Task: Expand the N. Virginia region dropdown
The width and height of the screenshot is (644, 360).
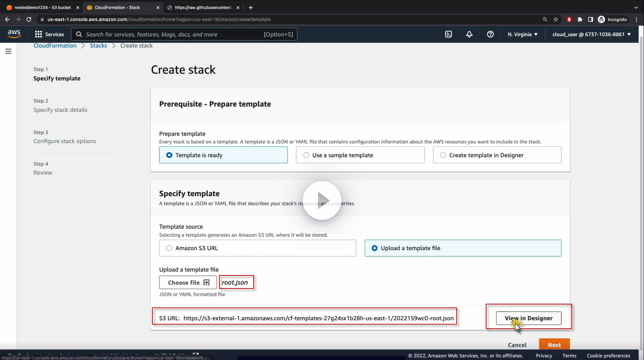Action: [522, 34]
